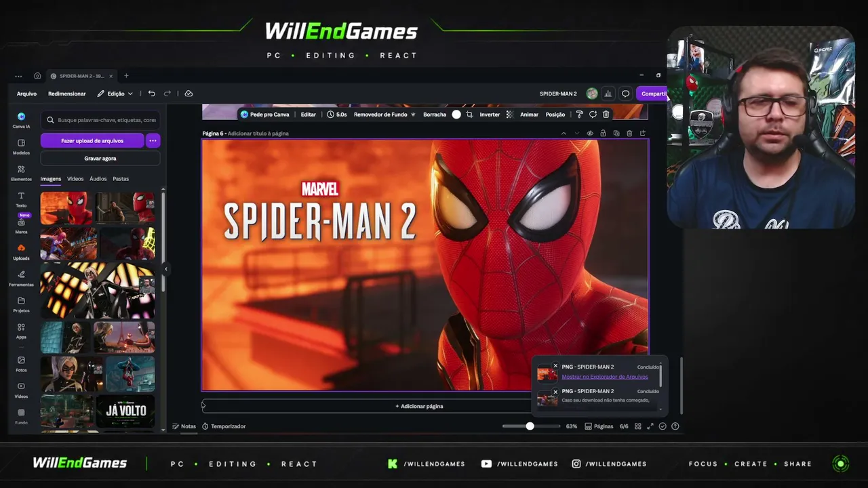
Task: Lock Página 6 with padlock icon
Action: coord(603,134)
